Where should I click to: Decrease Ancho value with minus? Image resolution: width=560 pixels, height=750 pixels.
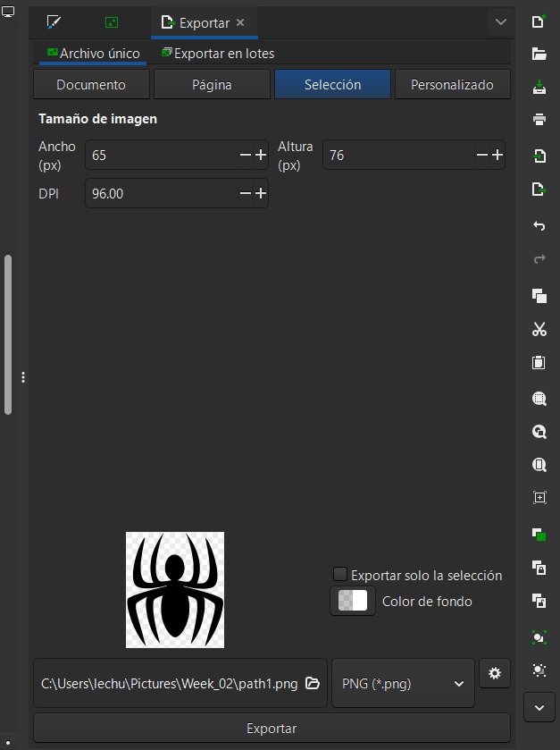click(x=245, y=155)
